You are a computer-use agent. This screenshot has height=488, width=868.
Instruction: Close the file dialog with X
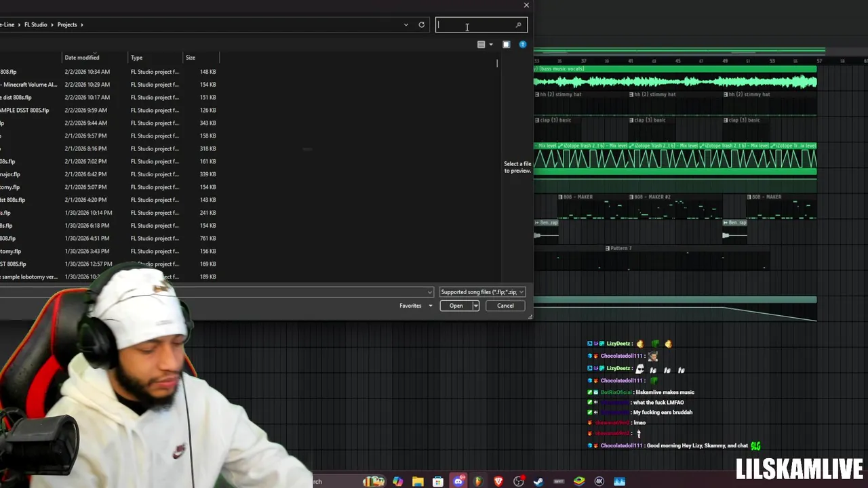526,5
